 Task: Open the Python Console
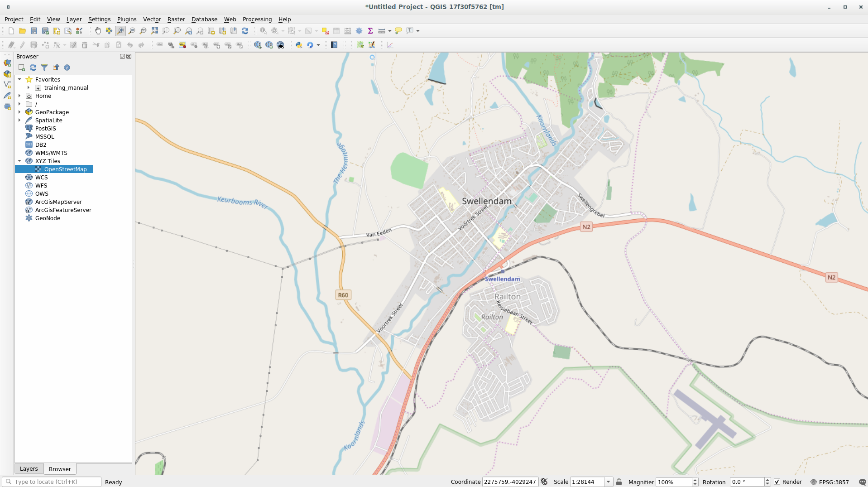tap(299, 45)
